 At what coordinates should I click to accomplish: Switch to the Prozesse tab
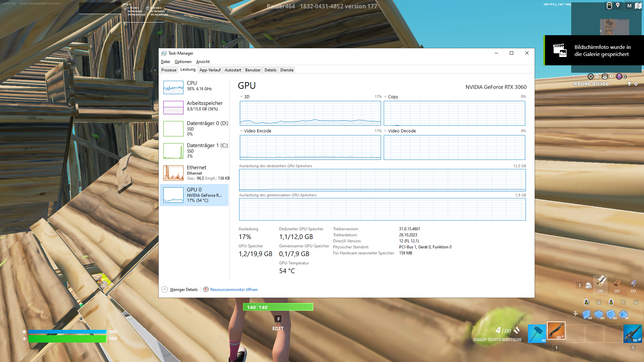pyautogui.click(x=169, y=70)
